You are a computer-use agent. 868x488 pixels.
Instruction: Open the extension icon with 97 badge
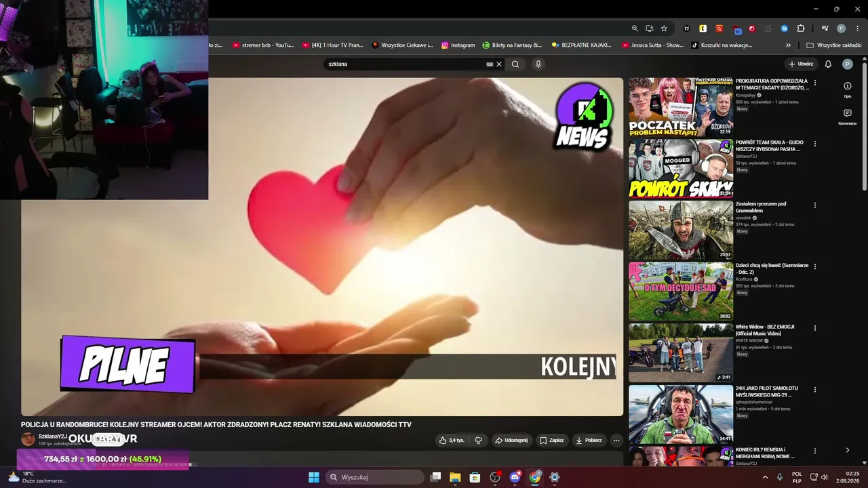(x=736, y=28)
